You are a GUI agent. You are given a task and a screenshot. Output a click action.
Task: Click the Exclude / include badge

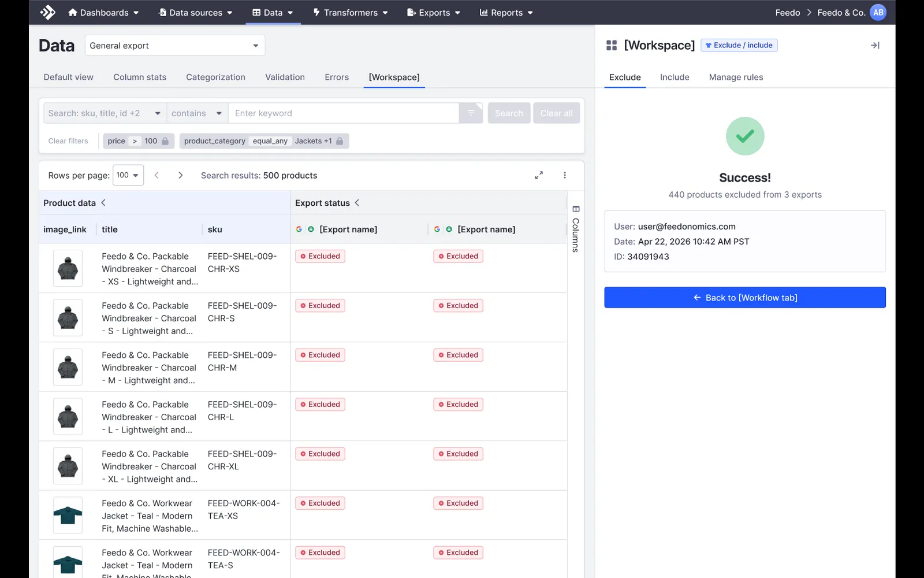click(739, 45)
